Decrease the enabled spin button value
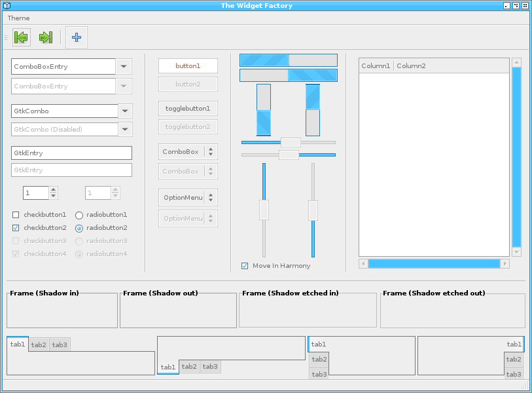 click(53, 196)
